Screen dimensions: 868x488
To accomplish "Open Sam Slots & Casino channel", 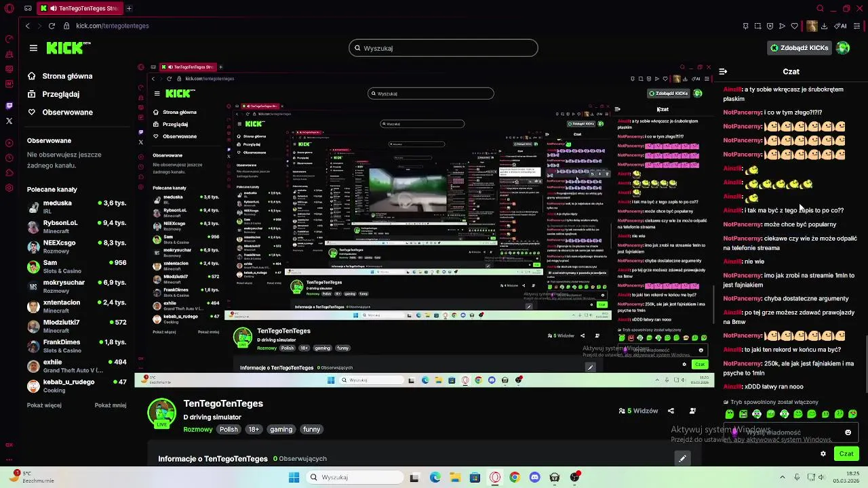I will pyautogui.click(x=77, y=266).
